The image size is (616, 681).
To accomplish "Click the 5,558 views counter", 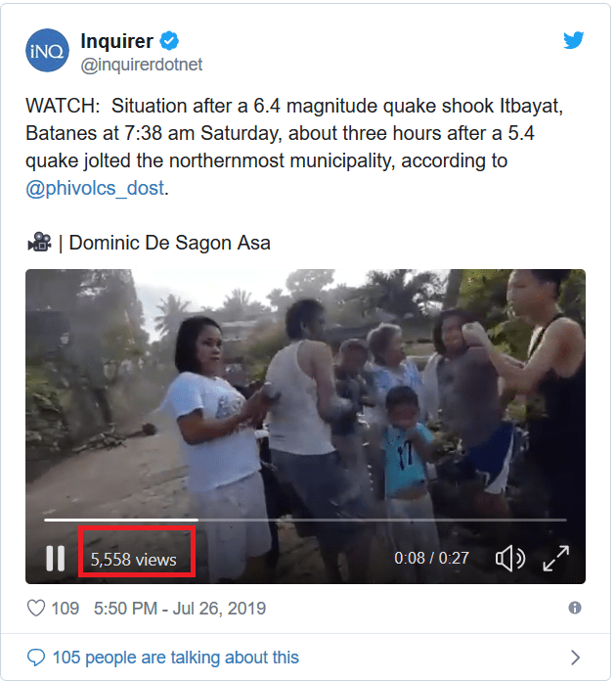I will click(x=134, y=560).
